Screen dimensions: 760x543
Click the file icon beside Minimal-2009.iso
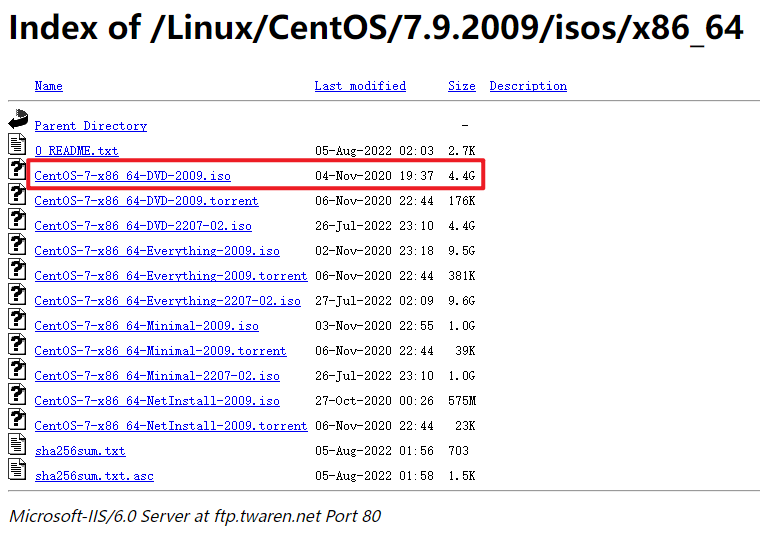tap(17, 319)
